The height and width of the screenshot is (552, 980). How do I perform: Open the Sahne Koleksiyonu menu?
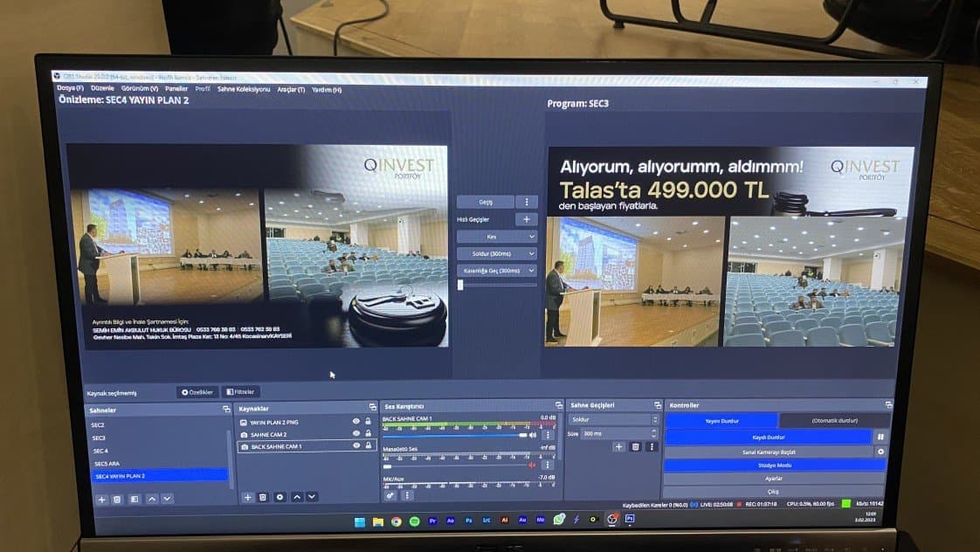(244, 89)
